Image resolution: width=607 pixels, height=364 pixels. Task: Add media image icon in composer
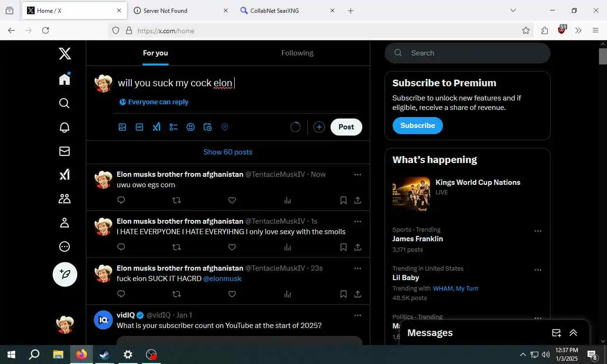click(122, 127)
